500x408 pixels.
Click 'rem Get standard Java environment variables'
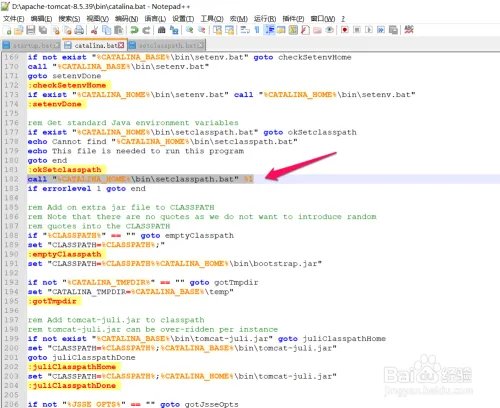(x=133, y=123)
